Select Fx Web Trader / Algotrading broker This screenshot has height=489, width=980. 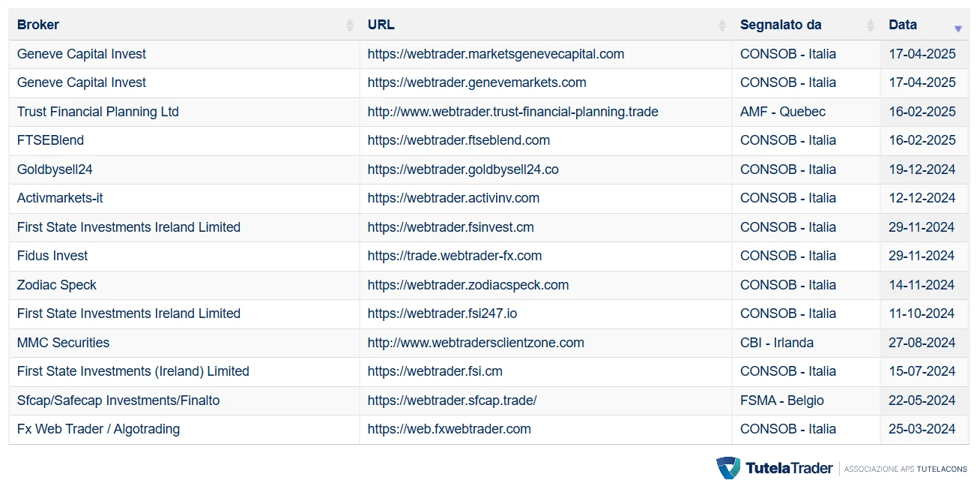tap(99, 429)
